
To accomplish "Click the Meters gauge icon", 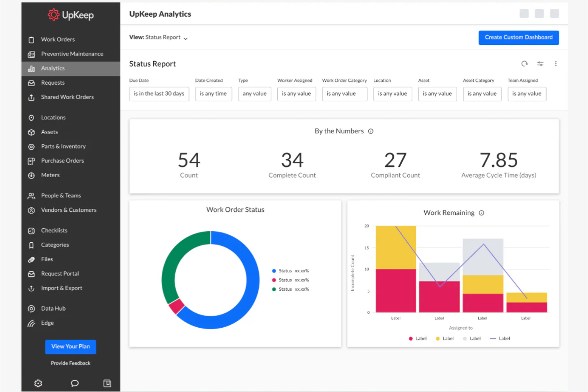I will click(31, 175).
